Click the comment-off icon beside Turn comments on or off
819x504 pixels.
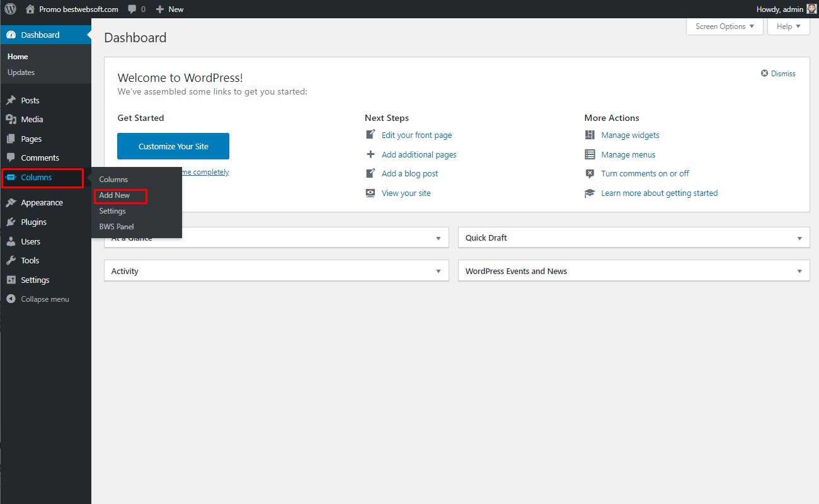[x=590, y=173]
